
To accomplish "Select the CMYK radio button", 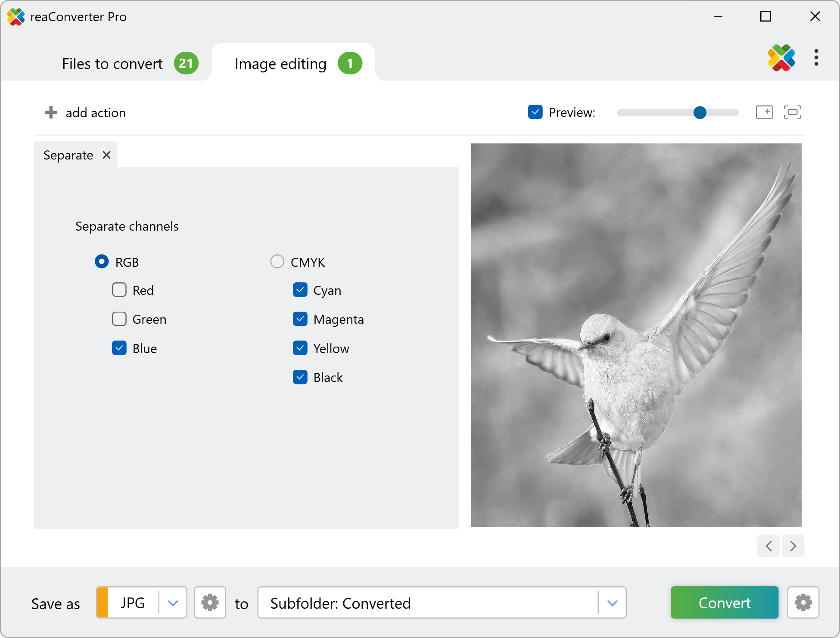I will point(277,262).
